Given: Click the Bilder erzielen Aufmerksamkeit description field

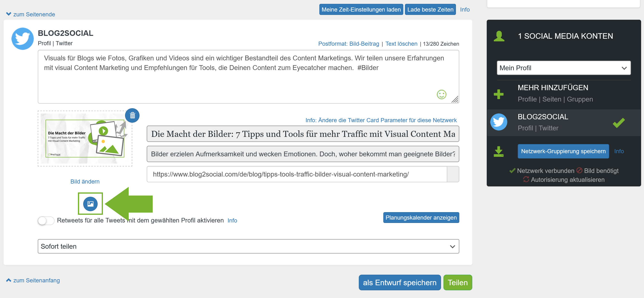Looking at the screenshot, I should coord(303,154).
